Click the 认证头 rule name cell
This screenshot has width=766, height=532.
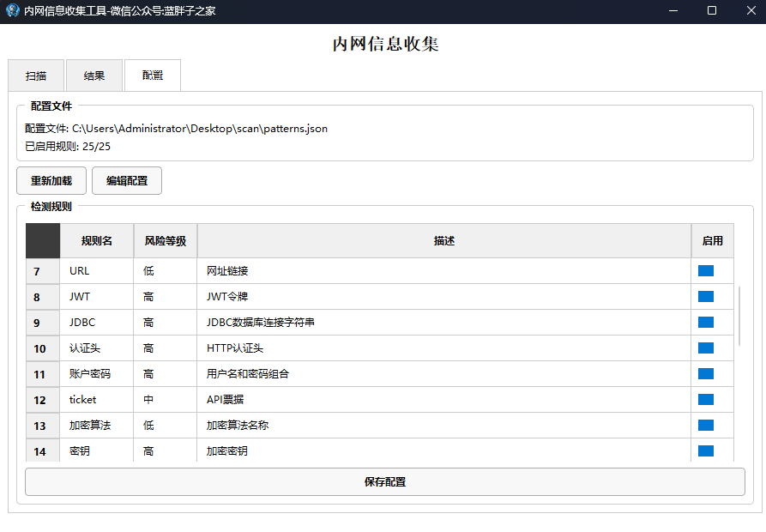coord(97,348)
